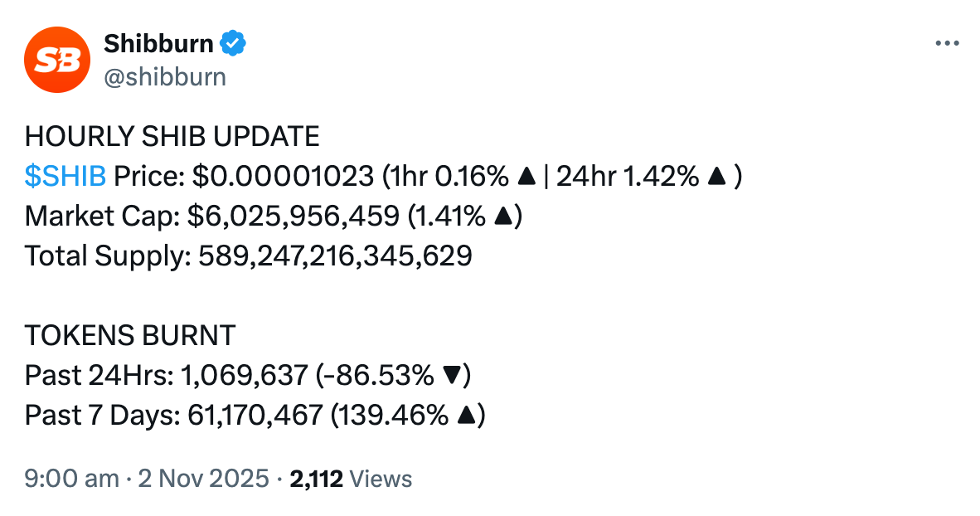Click the up arrow after 1hr 0.16%
The width and height of the screenshot is (980, 516).
pos(525,176)
